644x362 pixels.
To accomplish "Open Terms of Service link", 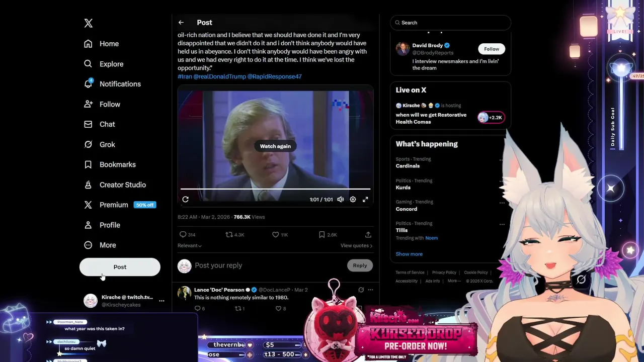I will pos(410,273).
